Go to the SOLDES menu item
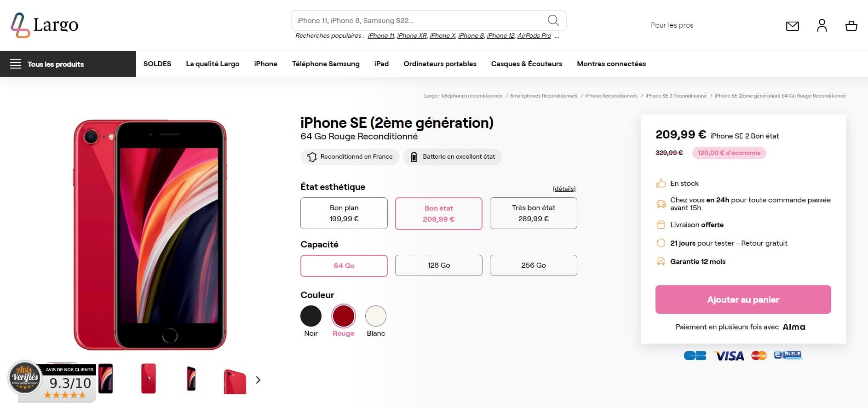868x408 pixels. pyautogui.click(x=157, y=64)
